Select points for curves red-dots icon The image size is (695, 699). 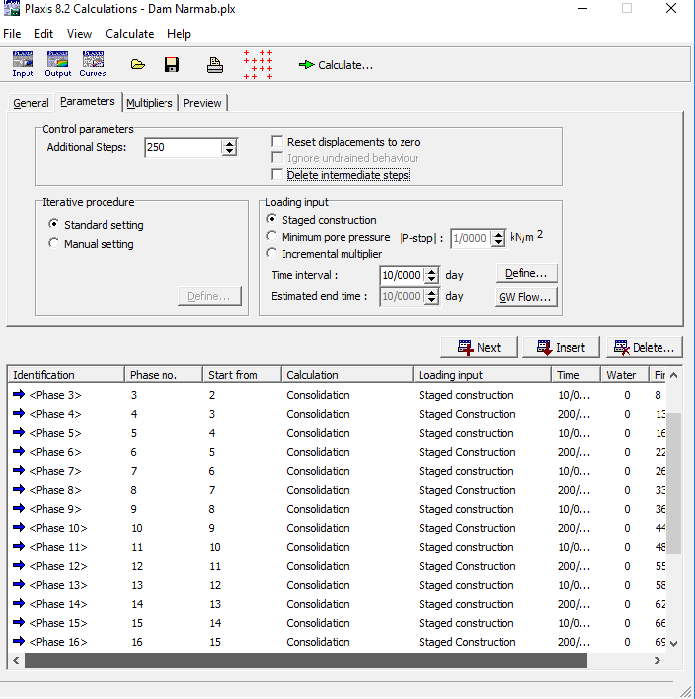pos(258,64)
